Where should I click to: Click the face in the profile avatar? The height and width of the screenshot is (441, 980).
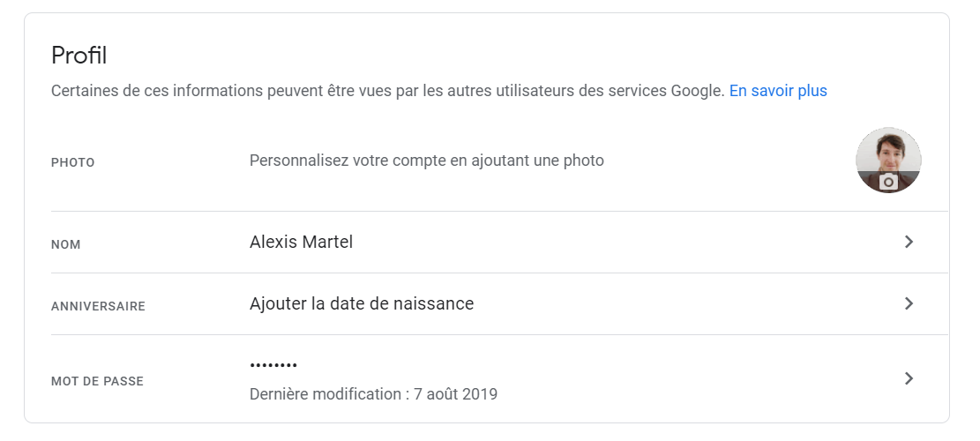(888, 152)
